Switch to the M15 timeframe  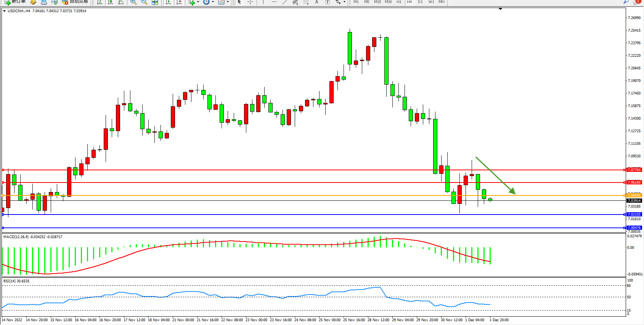377,2
